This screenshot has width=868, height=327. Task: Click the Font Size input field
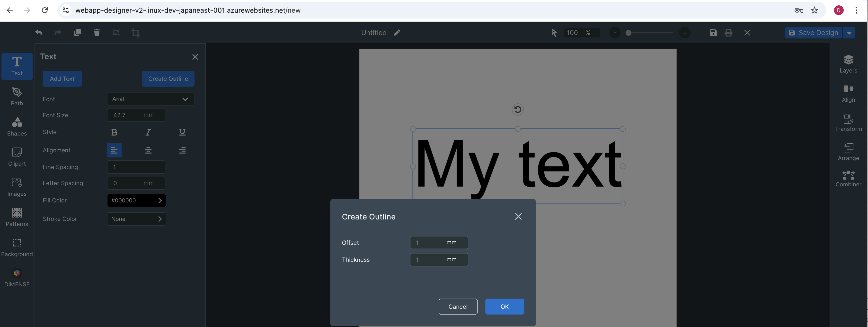point(136,115)
